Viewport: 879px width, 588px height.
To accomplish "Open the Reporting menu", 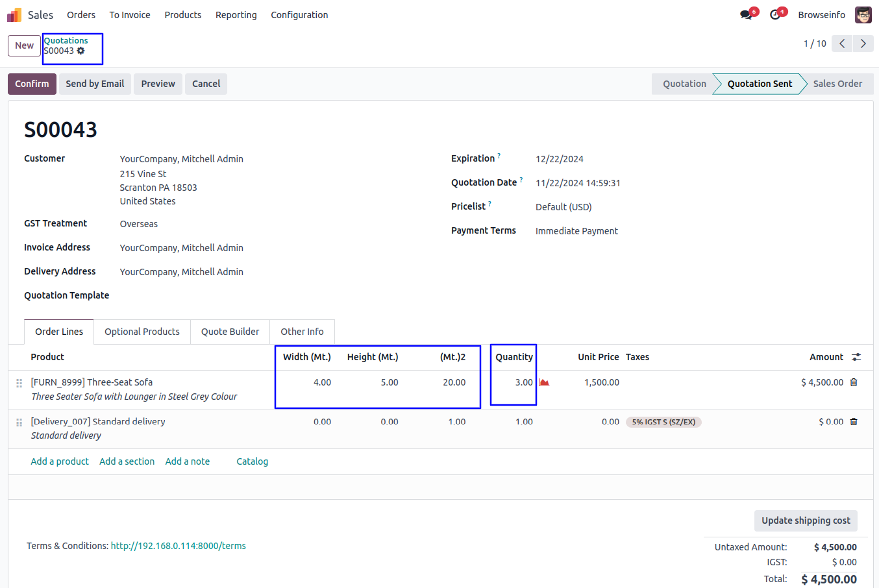I will (236, 15).
